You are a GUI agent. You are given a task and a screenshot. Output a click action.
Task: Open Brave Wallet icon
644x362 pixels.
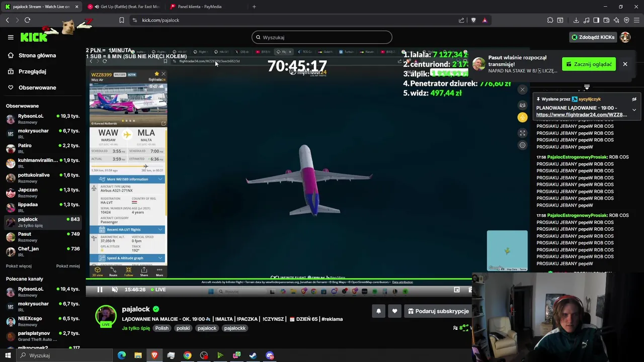coord(606,20)
